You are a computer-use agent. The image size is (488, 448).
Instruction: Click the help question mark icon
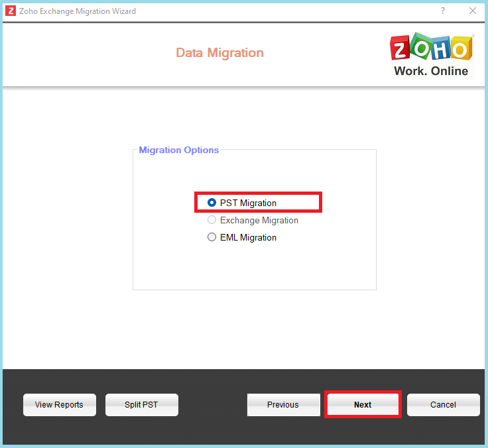pyautogui.click(x=443, y=11)
